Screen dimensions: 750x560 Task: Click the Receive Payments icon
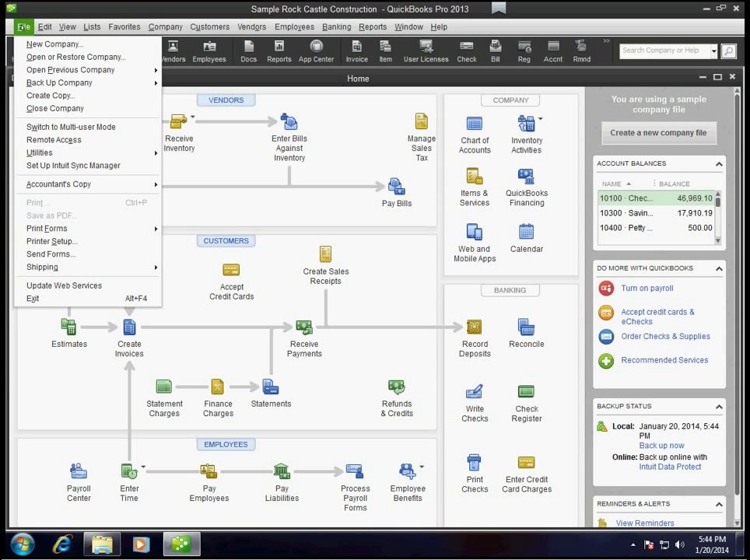(303, 327)
